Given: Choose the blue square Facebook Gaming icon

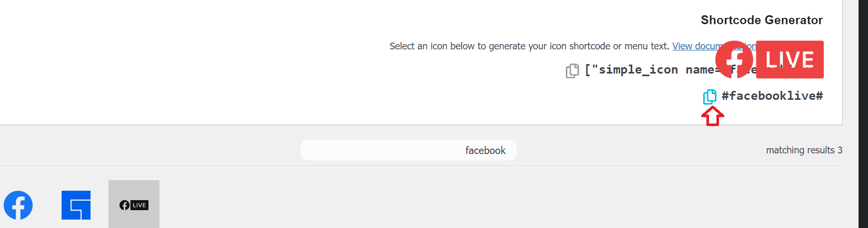Looking at the screenshot, I should tap(76, 205).
